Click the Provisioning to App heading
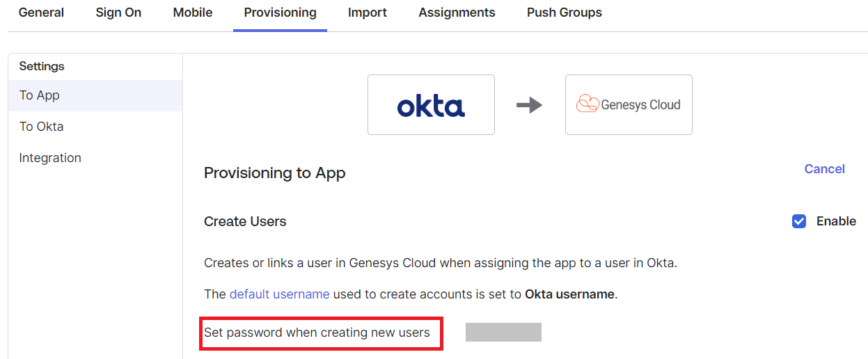 click(274, 173)
